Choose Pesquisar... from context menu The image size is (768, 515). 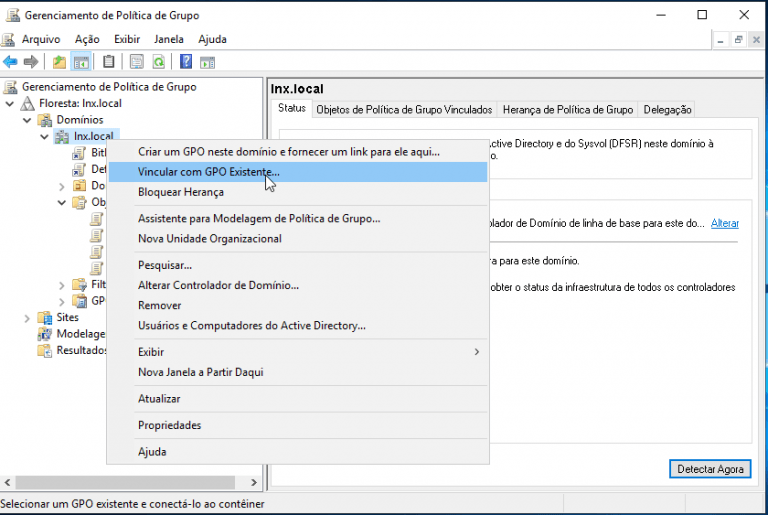point(298,265)
